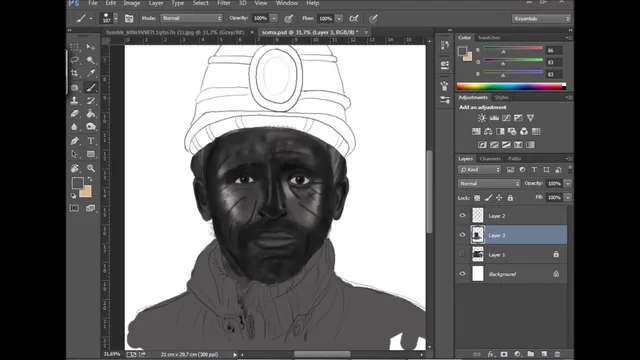Select the Lasso tool
640x360 pixels.
[74, 60]
